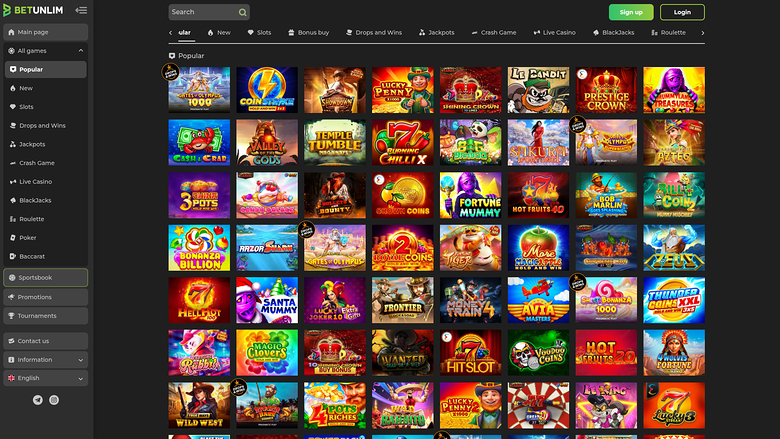This screenshot has width=780, height=439.
Task: Collapse the sidebar with the menu toggle icon
Action: [81, 10]
